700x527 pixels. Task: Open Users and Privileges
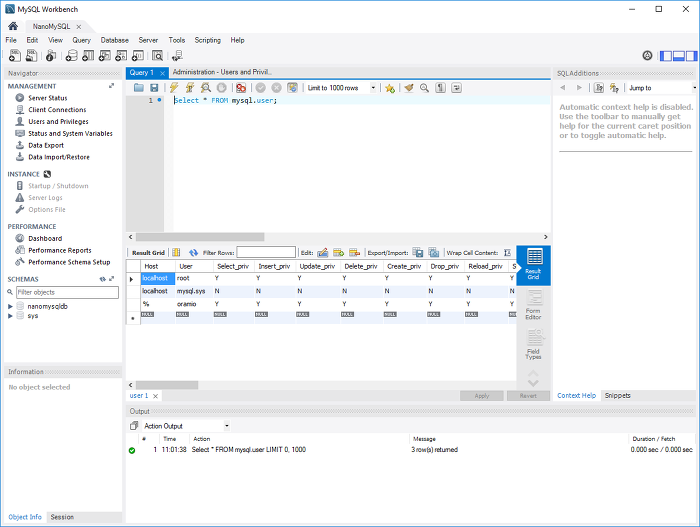pyautogui.click(x=58, y=121)
